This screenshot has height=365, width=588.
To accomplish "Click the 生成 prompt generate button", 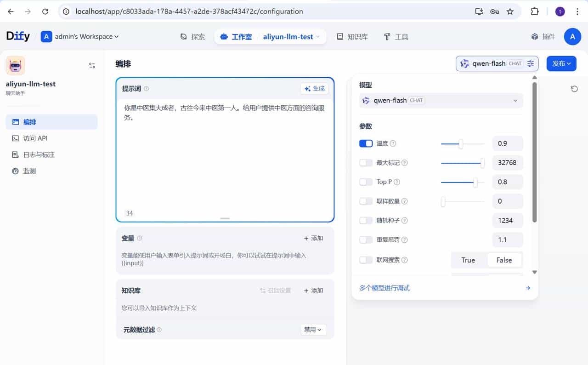I will pos(315,89).
